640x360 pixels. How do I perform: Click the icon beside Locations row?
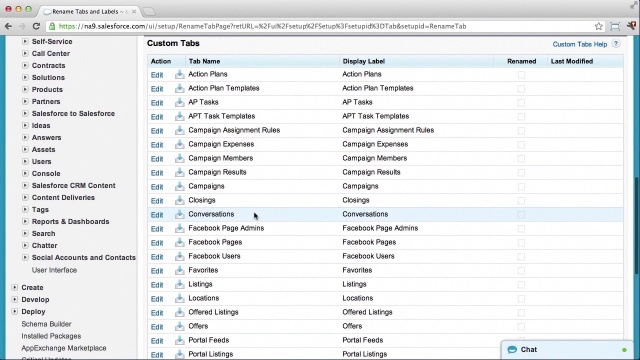(180, 298)
